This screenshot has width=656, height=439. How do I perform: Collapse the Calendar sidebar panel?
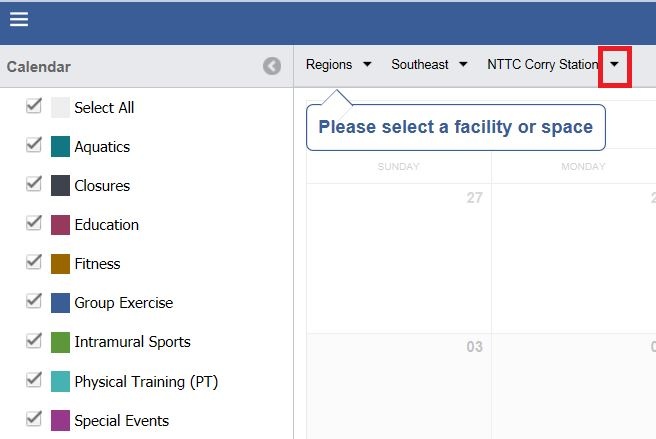(x=272, y=66)
